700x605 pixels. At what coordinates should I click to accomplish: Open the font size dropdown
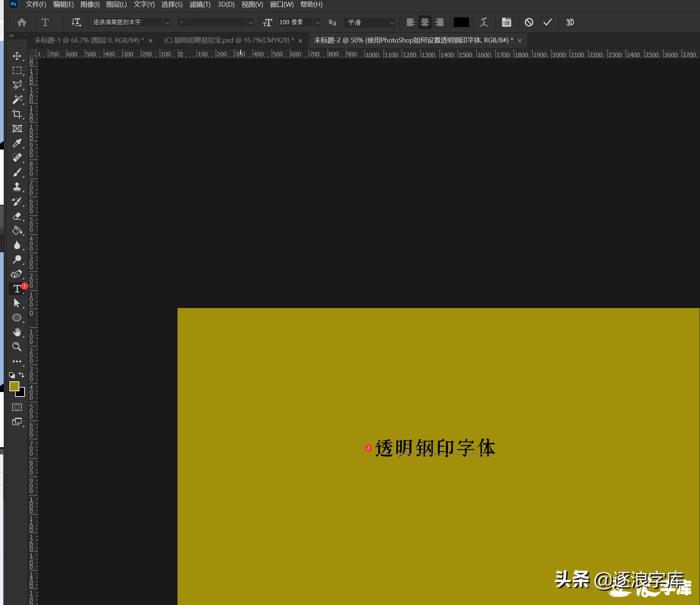tap(317, 22)
